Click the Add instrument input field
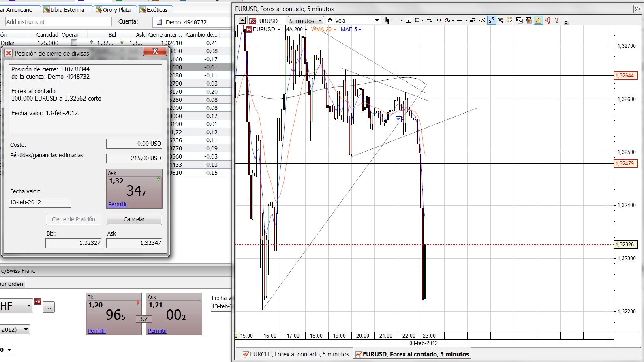The image size is (644, 362). (58, 22)
